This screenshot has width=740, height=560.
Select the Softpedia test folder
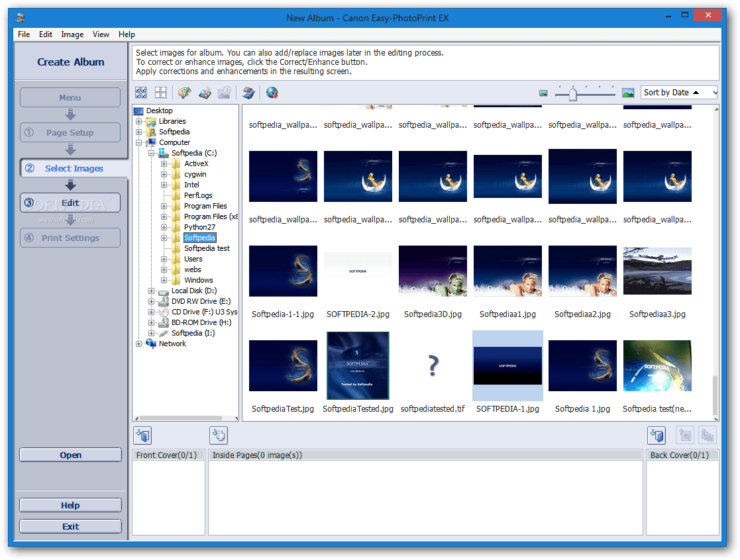tap(207, 248)
